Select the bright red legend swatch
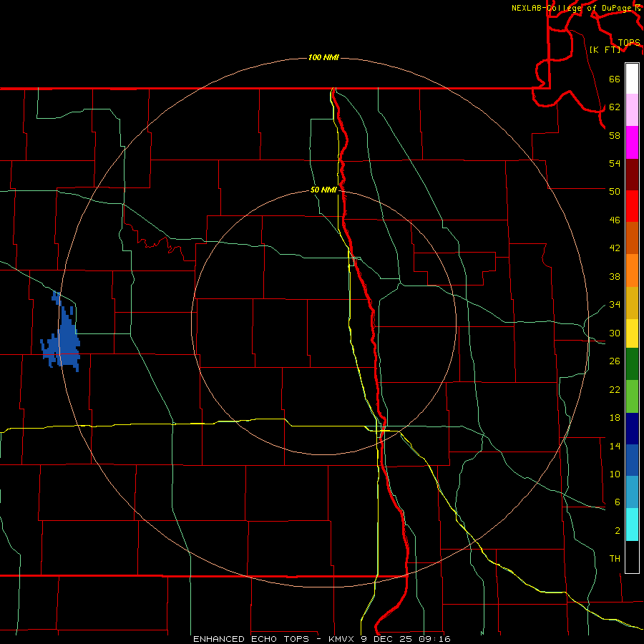This screenshot has width=644, height=644. point(632,206)
